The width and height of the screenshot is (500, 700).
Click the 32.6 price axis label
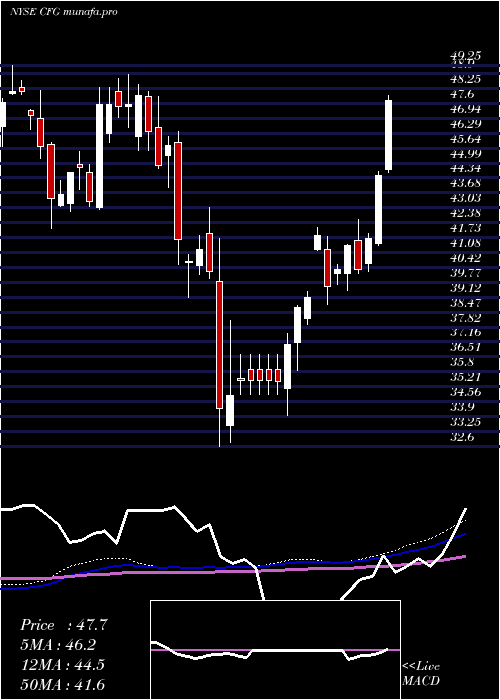tap(463, 437)
